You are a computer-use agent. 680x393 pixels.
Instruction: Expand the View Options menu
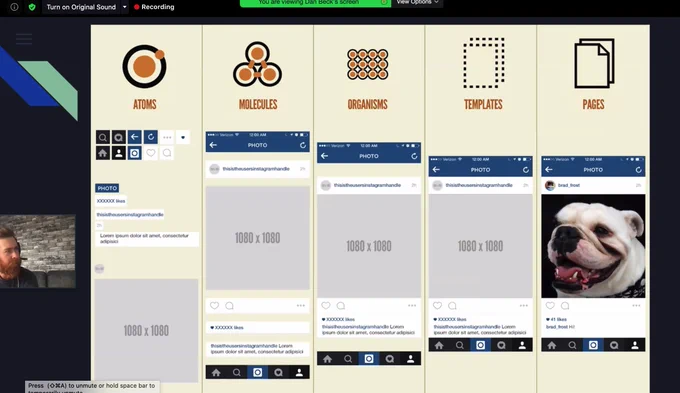click(417, 3)
